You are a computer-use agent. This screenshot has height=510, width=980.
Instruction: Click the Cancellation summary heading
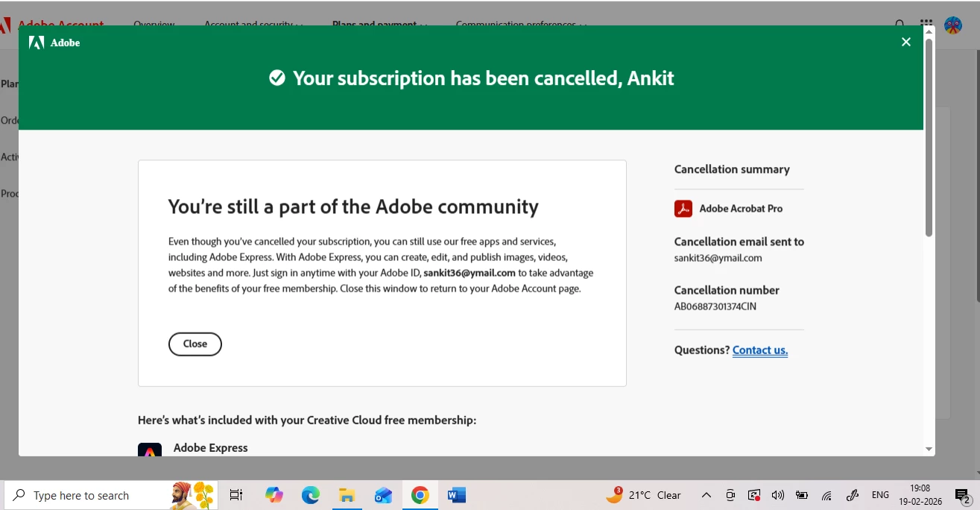coord(732,169)
